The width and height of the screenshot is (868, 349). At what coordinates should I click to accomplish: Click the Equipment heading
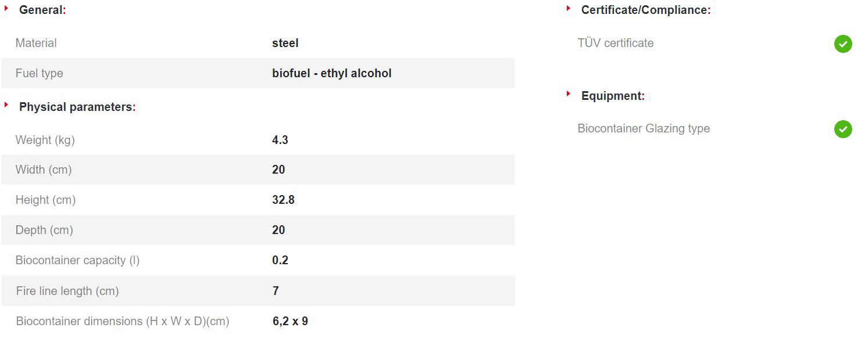pos(613,96)
